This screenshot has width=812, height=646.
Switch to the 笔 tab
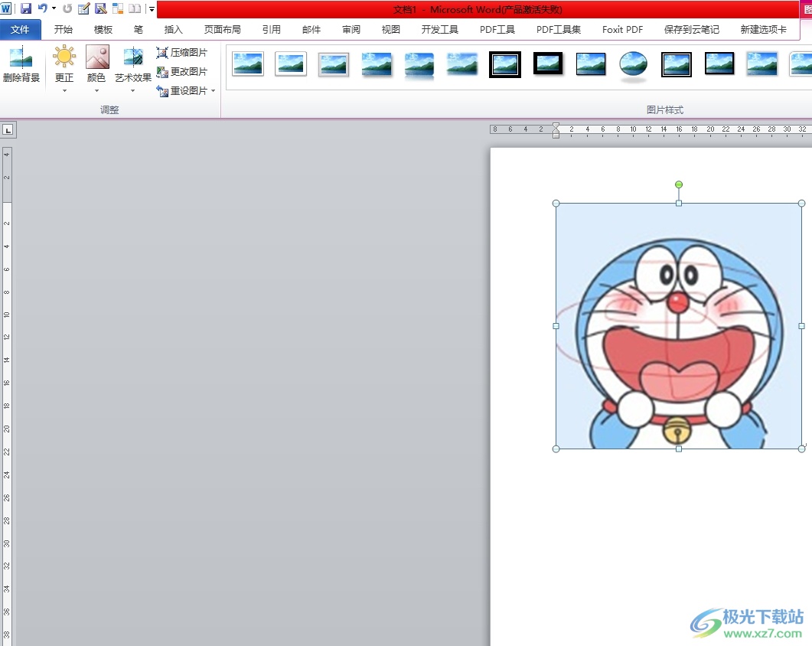[139, 30]
